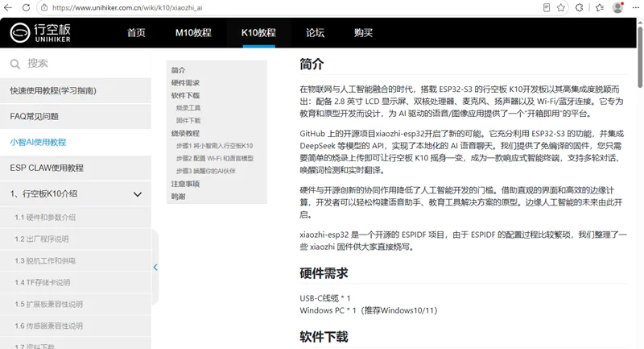The height and width of the screenshot is (349, 644).
Task: Jump to 步骤1 将小智刷入行空板K10
Action: pos(214,146)
